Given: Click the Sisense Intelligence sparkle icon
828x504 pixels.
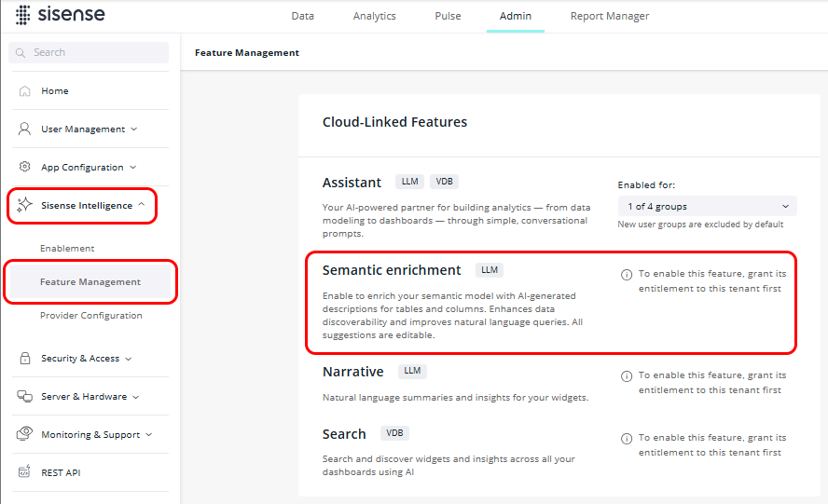Looking at the screenshot, I should pos(24,205).
